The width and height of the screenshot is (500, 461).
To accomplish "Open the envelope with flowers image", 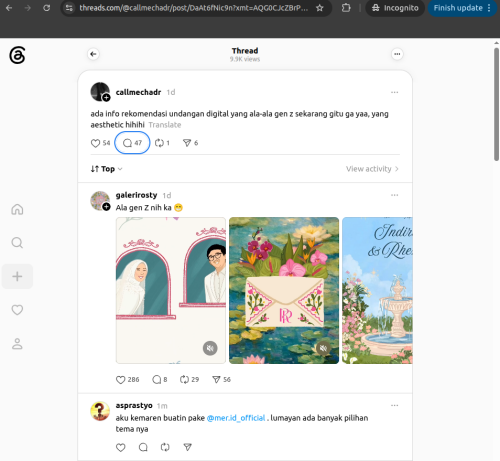I will pos(284,290).
